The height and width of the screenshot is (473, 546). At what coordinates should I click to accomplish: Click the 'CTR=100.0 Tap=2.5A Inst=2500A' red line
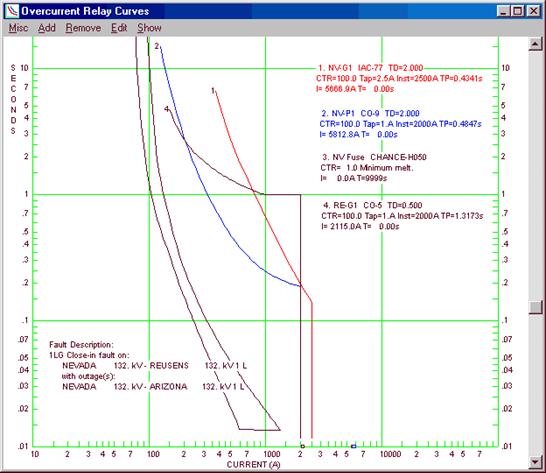tap(399, 78)
